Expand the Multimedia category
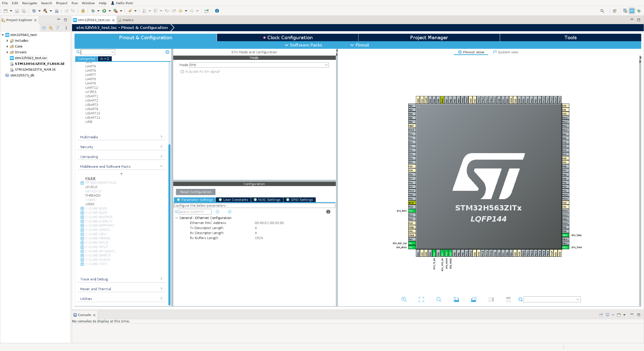The width and height of the screenshot is (644, 351). pos(121,137)
